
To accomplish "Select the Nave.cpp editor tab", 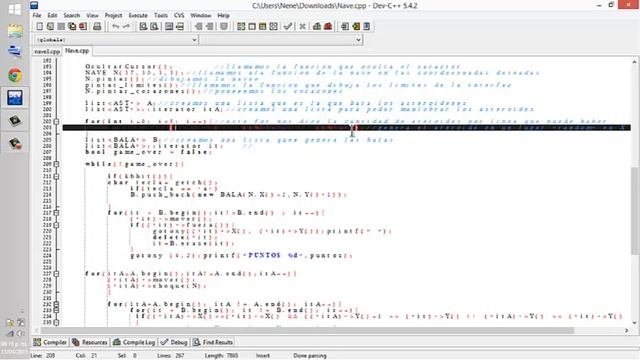I will tap(77, 51).
